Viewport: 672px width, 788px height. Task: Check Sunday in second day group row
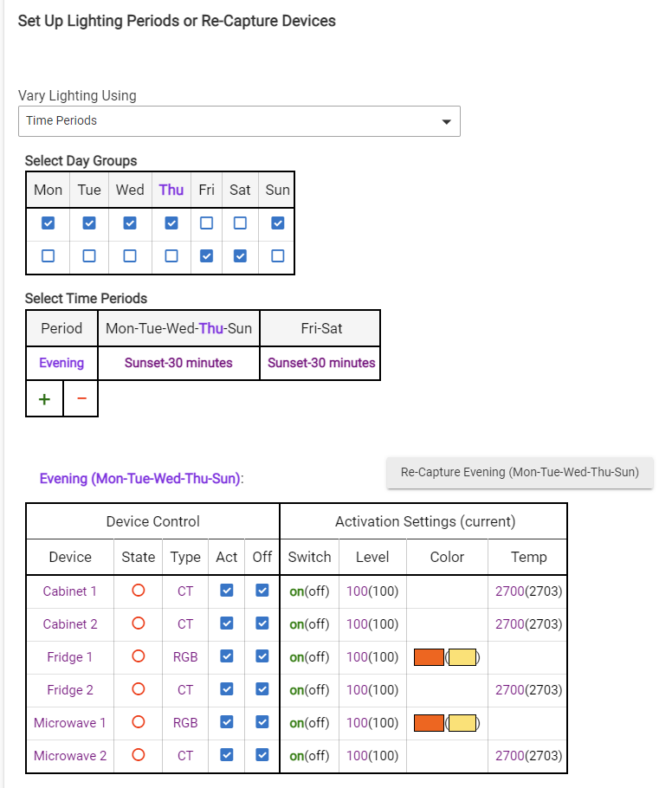click(x=277, y=256)
